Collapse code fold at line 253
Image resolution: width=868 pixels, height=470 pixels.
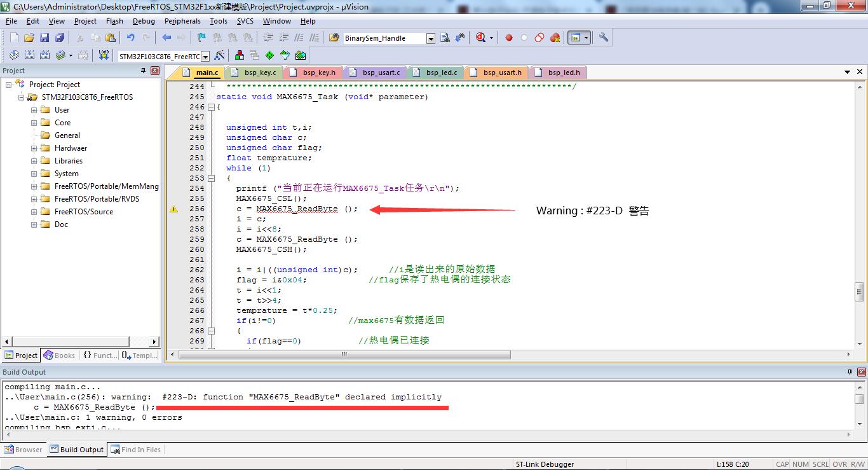(212, 178)
